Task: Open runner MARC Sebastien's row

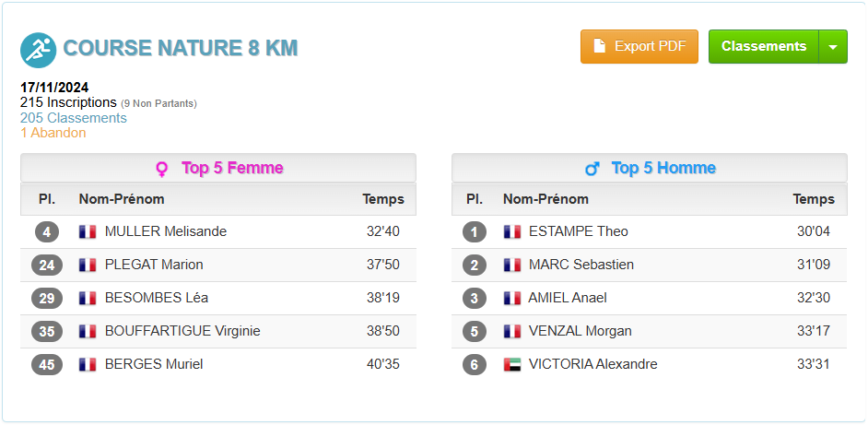Action: click(650, 265)
